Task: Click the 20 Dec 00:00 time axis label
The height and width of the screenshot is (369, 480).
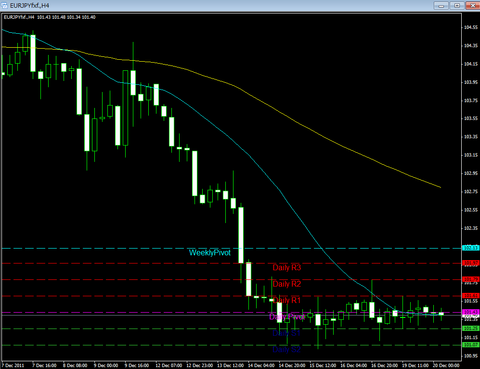Action: coord(446,365)
